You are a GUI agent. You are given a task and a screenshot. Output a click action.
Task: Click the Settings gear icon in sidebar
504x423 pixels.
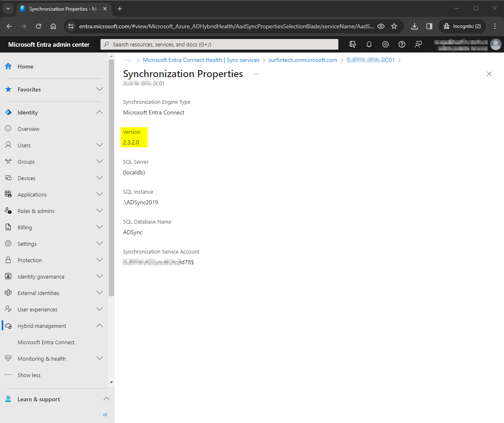pos(8,244)
